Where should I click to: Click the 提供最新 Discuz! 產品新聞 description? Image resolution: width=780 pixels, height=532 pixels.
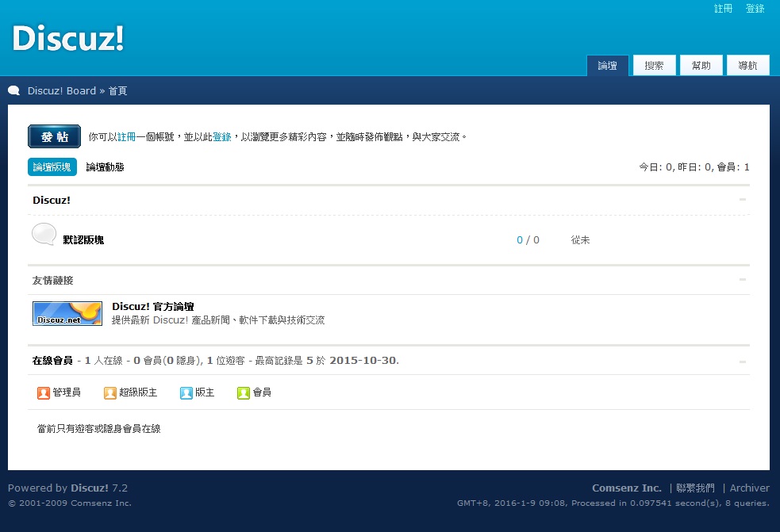[x=218, y=320]
